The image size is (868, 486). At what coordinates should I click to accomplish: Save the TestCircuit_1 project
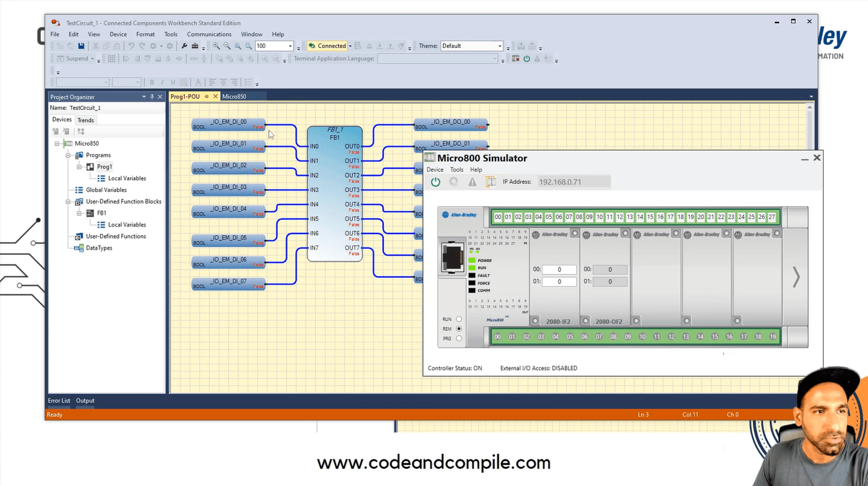(81, 46)
